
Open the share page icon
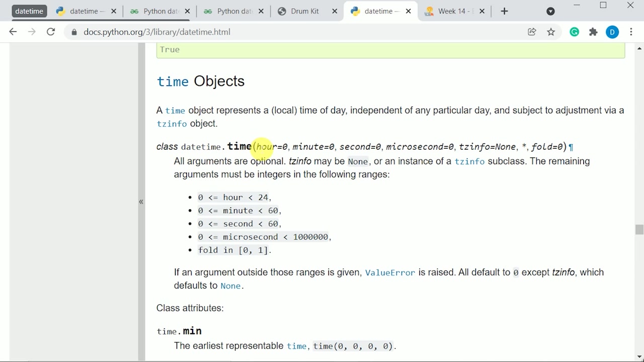(x=532, y=32)
